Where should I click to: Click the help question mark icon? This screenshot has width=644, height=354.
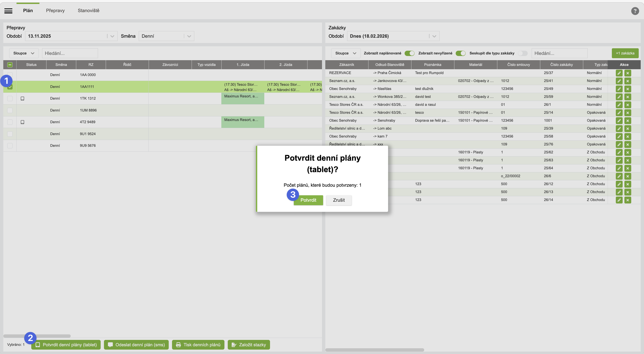pyautogui.click(x=635, y=11)
